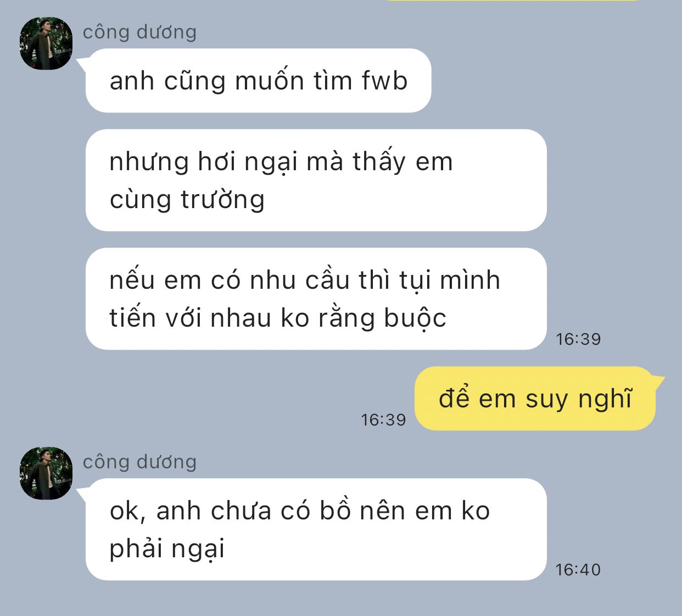The image size is (682, 616).
Task: Select the reply 'ok, anh chưa có bồ'
Action: point(316,529)
